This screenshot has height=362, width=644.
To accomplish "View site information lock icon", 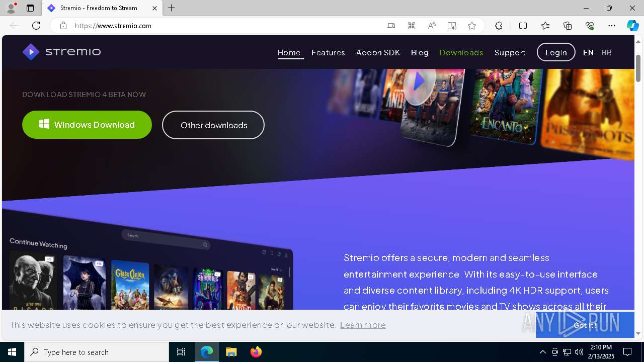I will [63, 26].
